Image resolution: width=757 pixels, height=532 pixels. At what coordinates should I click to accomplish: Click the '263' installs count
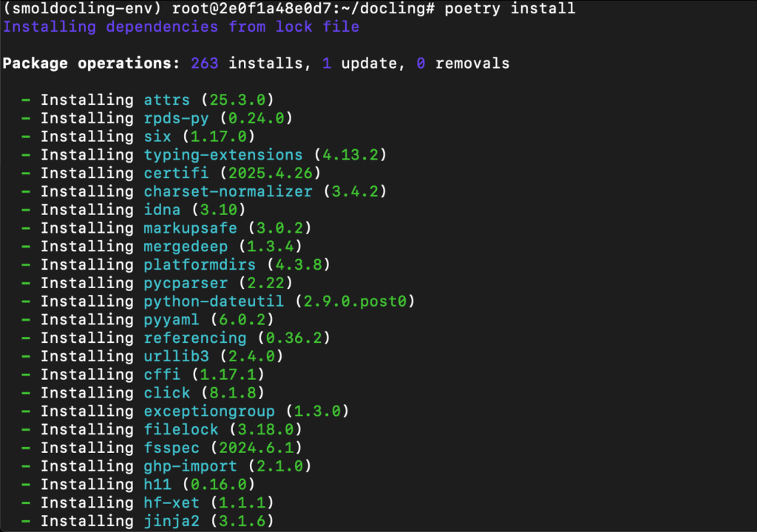(x=204, y=64)
